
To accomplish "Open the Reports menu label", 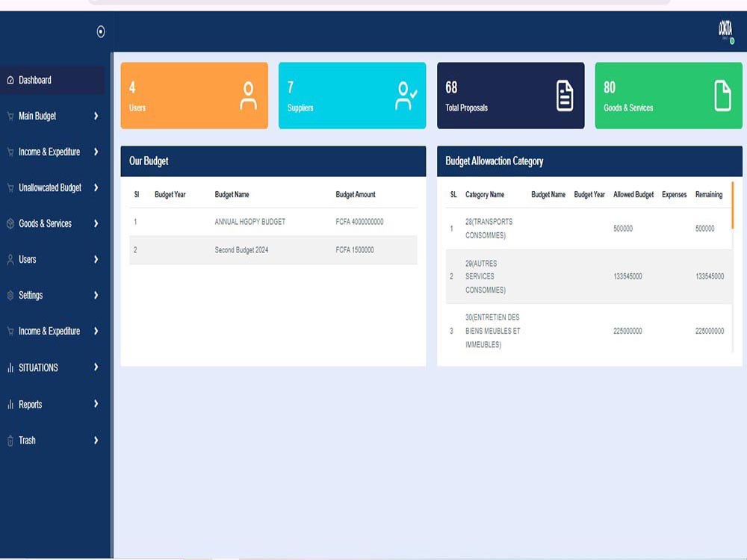I will [x=31, y=404].
